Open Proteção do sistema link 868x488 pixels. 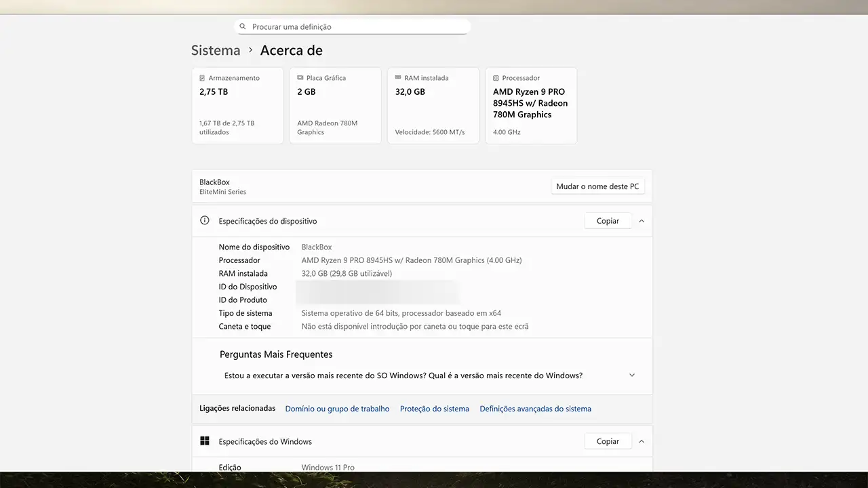coord(435,409)
